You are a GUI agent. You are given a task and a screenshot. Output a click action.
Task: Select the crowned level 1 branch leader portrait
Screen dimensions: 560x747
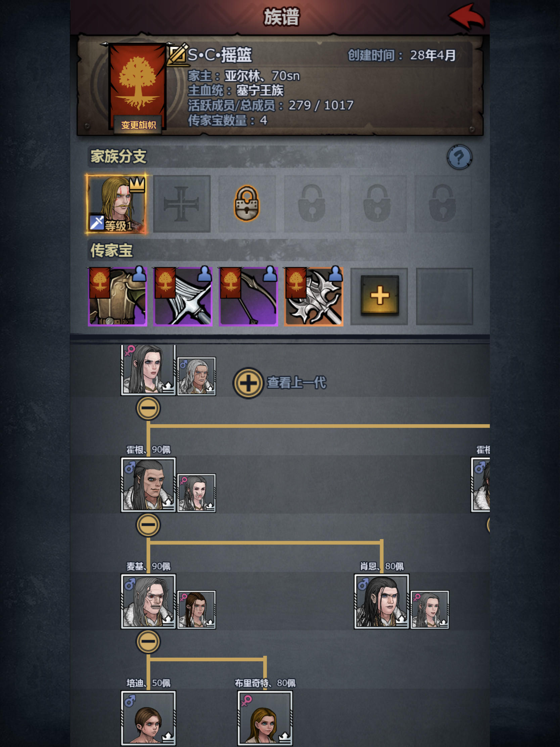point(116,204)
